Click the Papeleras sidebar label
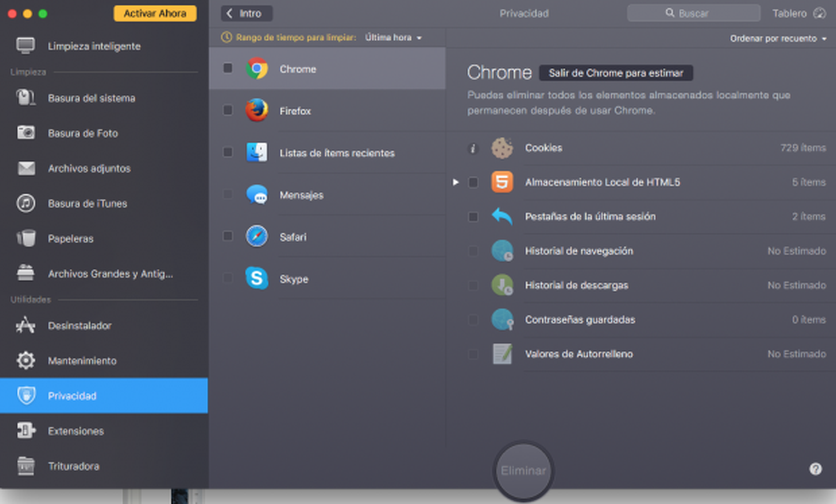 point(71,239)
